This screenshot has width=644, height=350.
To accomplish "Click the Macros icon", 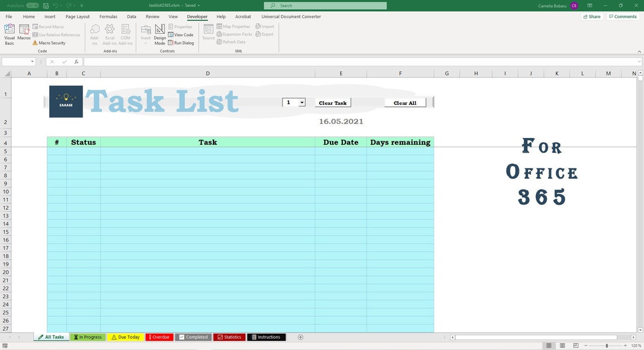I will tap(24, 33).
